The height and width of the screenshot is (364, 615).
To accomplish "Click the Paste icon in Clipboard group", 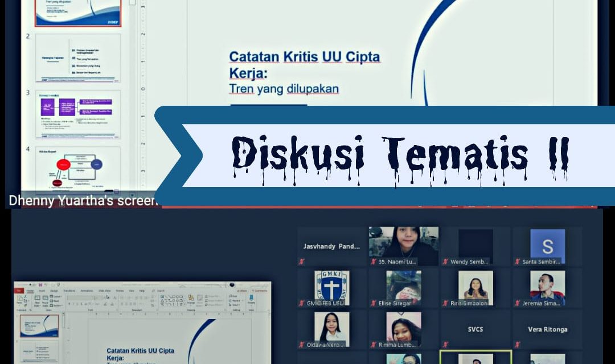I will click(x=19, y=299).
